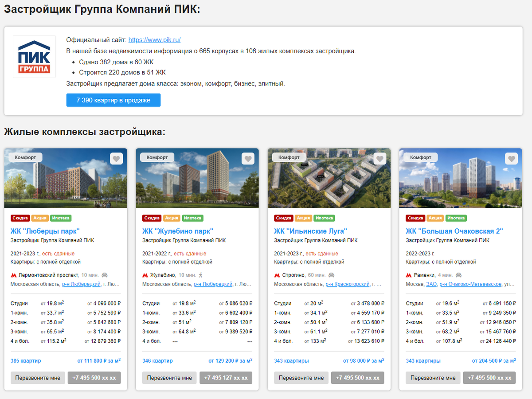Open 385 квартир link
This screenshot has height=399, width=532.
26,361
